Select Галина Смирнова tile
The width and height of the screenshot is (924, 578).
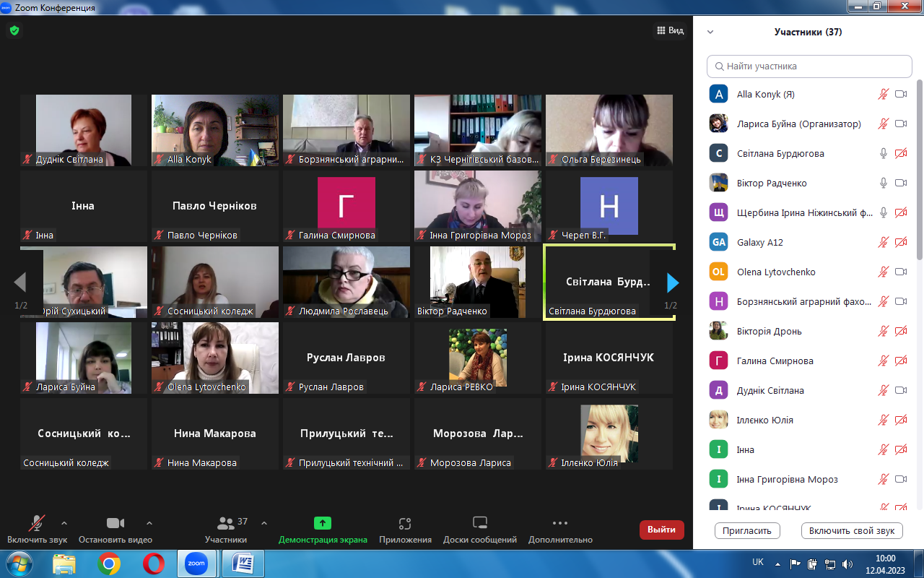tap(346, 206)
